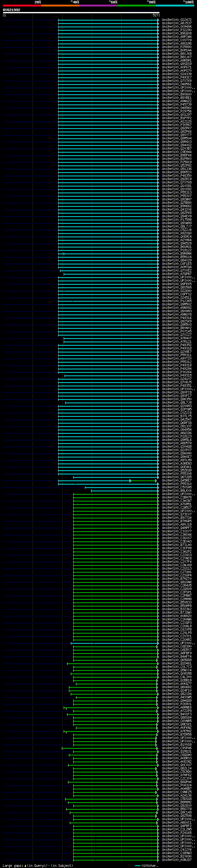The width and height of the screenshot is (197, 868).
Task: Click the white query sequence bar
Action: (x=81, y=12)
